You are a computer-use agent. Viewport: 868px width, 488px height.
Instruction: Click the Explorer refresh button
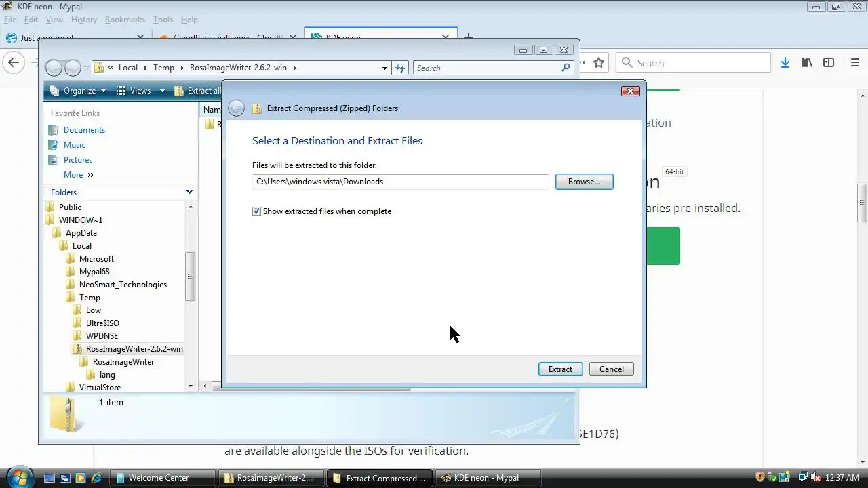pyautogui.click(x=400, y=68)
